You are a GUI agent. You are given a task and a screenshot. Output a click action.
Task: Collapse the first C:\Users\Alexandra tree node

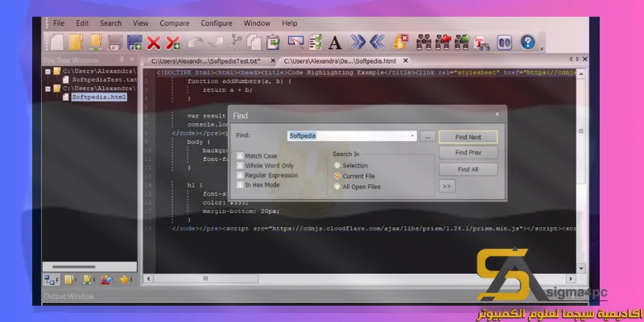[x=48, y=71]
